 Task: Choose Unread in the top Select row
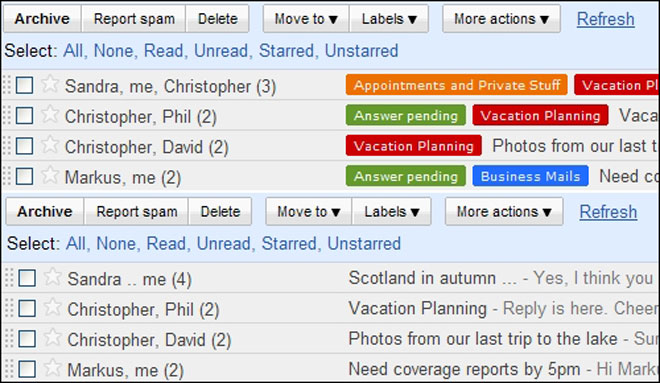click(x=221, y=51)
